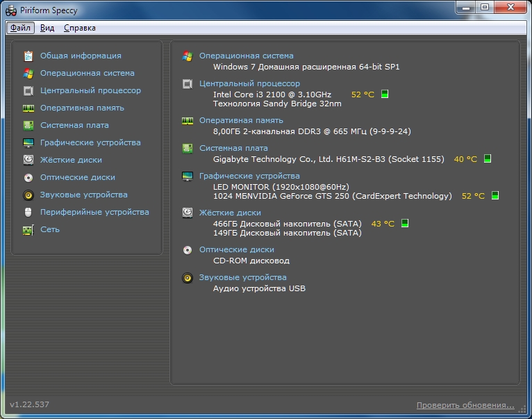This screenshot has height=419, width=532.
Task: Click Оптические диски heading in summary
Action: click(x=237, y=249)
